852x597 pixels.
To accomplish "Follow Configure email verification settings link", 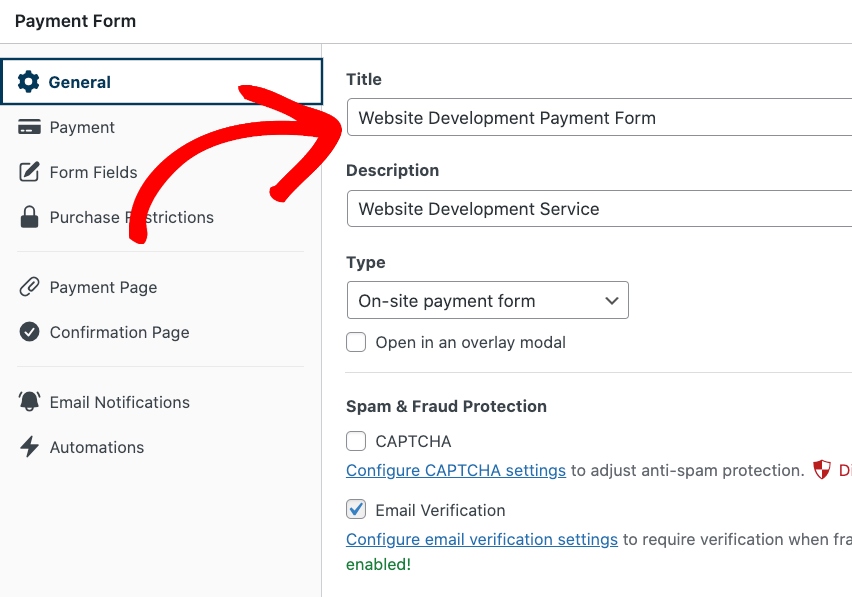I will [x=482, y=539].
